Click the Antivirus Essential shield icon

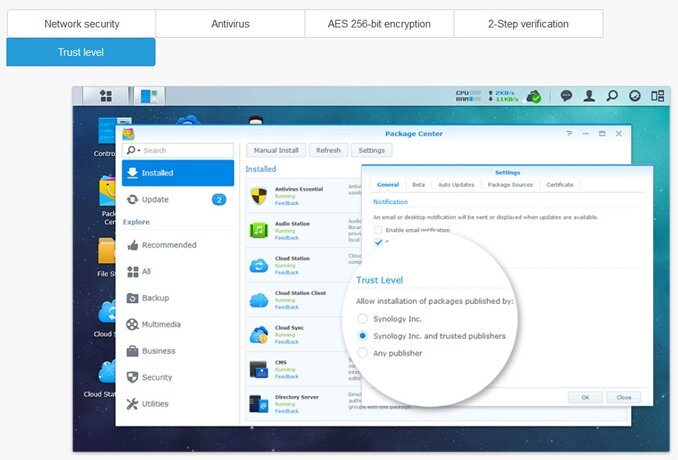click(x=259, y=195)
